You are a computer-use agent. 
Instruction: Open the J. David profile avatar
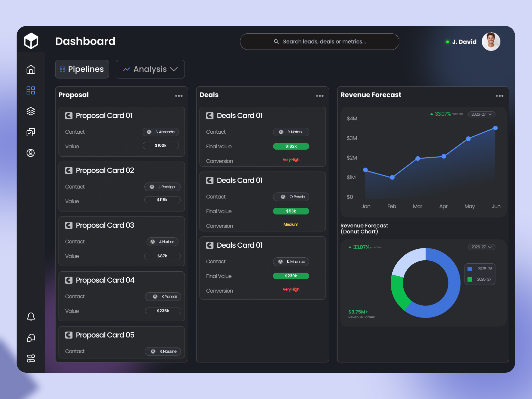(491, 42)
